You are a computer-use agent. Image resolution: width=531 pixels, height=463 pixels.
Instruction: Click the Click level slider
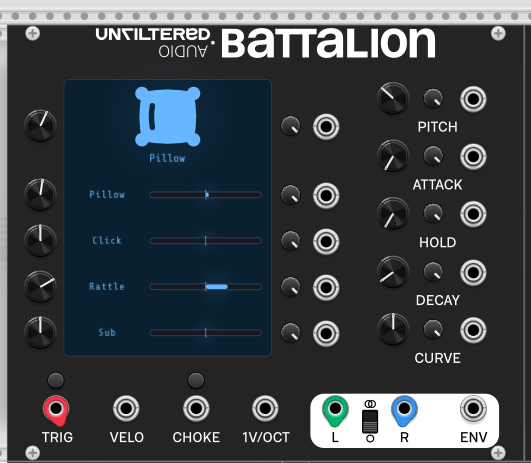tap(206, 241)
